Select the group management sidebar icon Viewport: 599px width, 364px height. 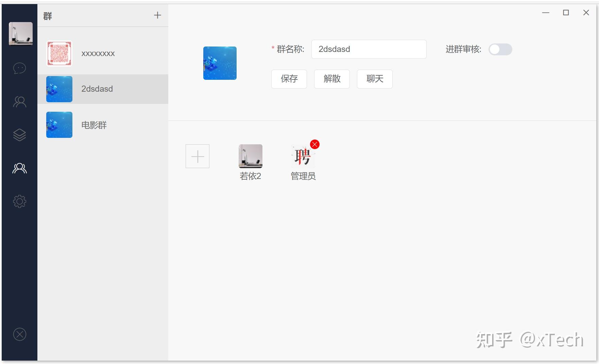click(x=20, y=168)
